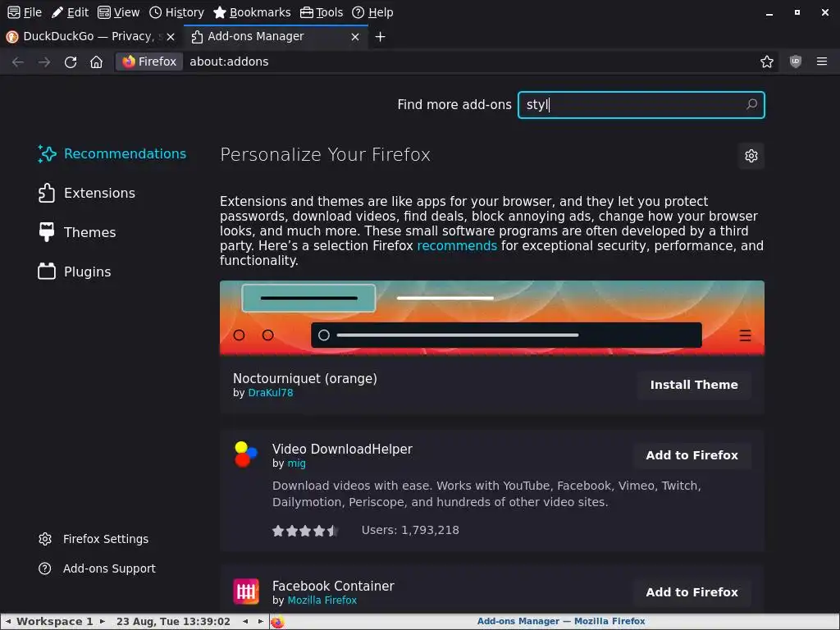The image size is (840, 630).
Task: Open Firefox Settings link
Action: 94,539
